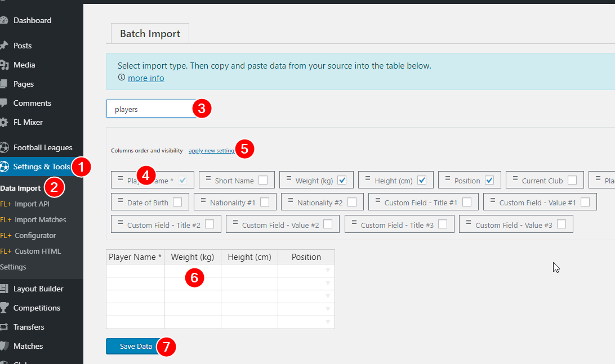Open Position dropdown arrow in first table row

pos(328,271)
